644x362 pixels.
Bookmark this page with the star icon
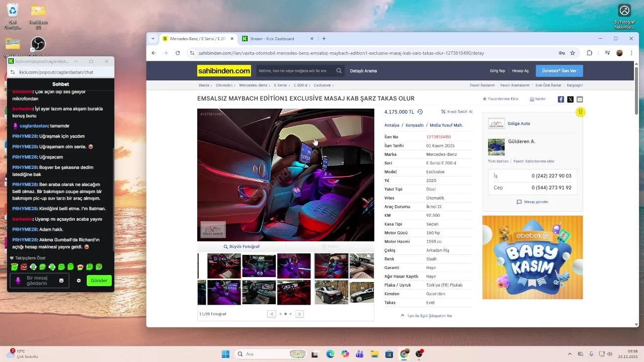(x=573, y=53)
